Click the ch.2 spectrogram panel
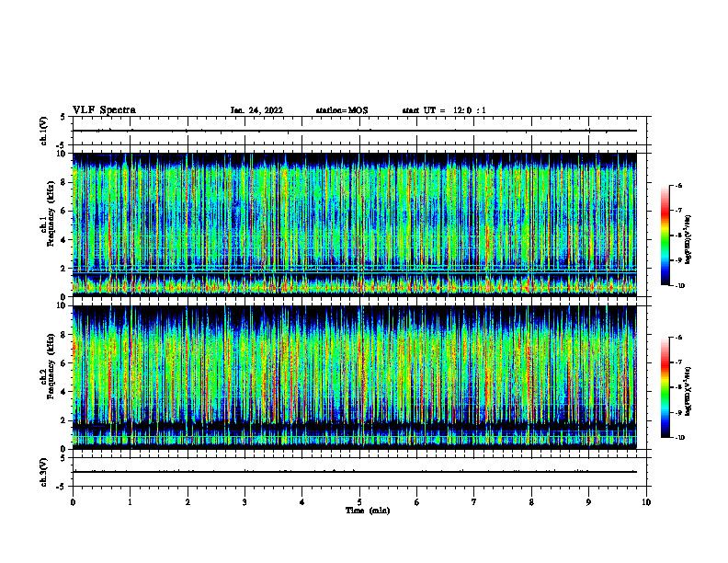Viewport: 728px width, 563px height. coord(355,377)
